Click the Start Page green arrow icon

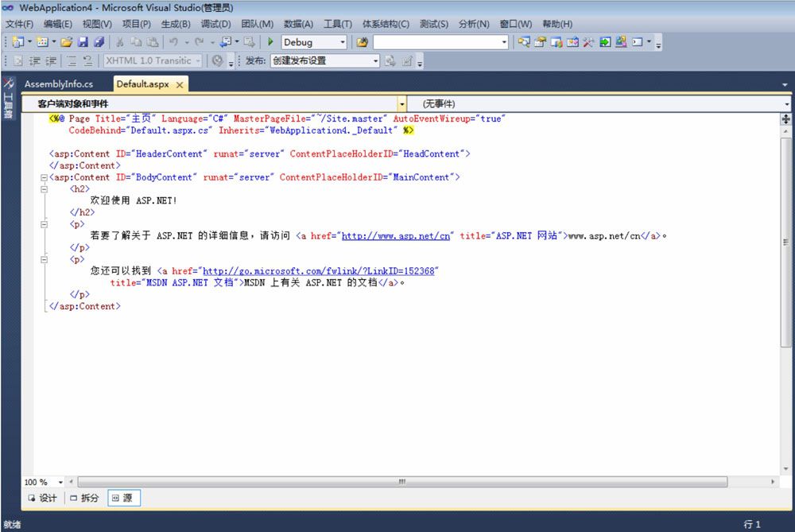point(605,42)
